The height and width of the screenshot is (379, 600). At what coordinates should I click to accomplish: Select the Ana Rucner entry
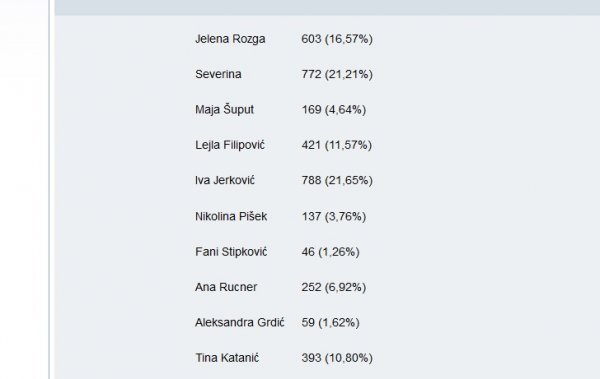(226, 287)
